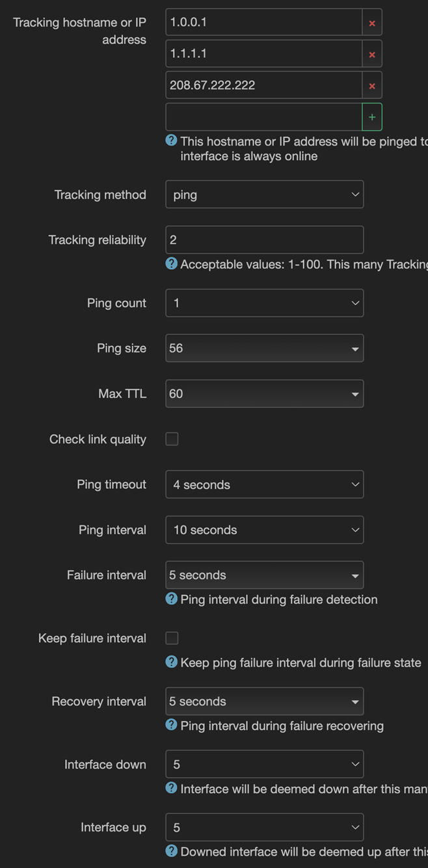Open the Max TTL combo box
The image size is (428, 868).
click(264, 393)
